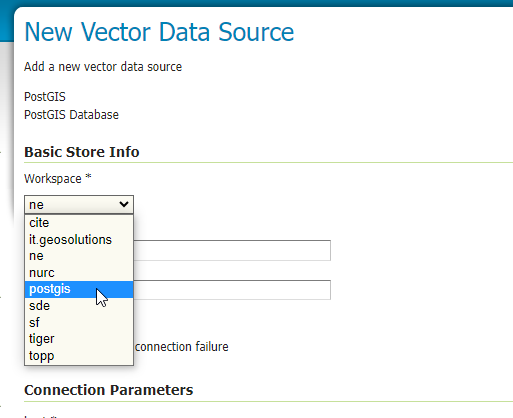Select the sf workspace option

[79, 322]
